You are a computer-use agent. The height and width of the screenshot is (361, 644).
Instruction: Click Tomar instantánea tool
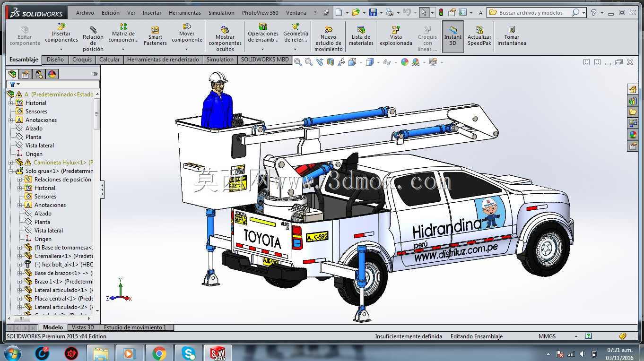512,36
